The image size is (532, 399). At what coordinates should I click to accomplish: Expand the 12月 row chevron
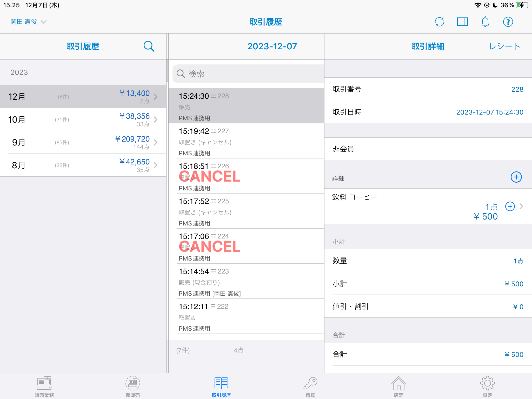pos(156,97)
